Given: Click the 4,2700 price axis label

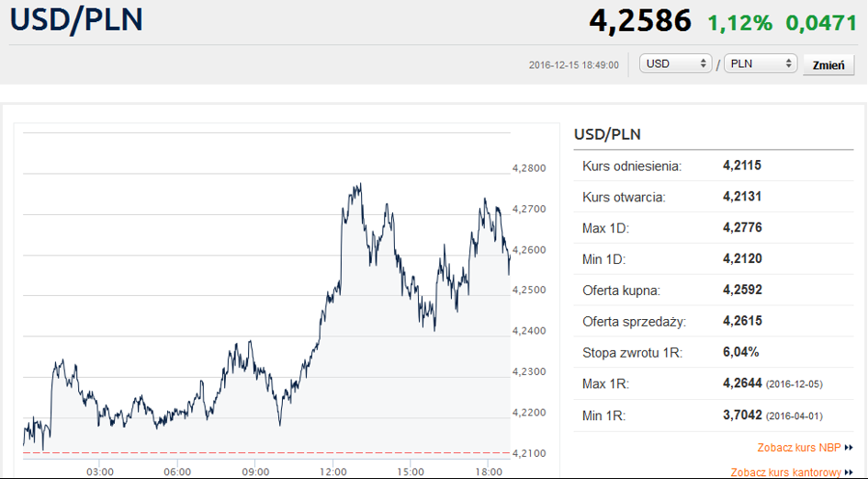Looking at the screenshot, I should [x=529, y=209].
